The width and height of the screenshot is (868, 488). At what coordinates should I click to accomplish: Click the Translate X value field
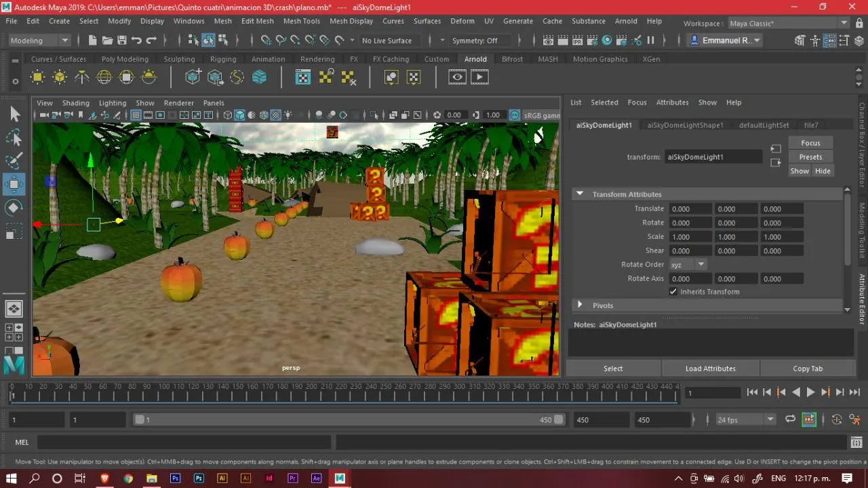point(690,209)
